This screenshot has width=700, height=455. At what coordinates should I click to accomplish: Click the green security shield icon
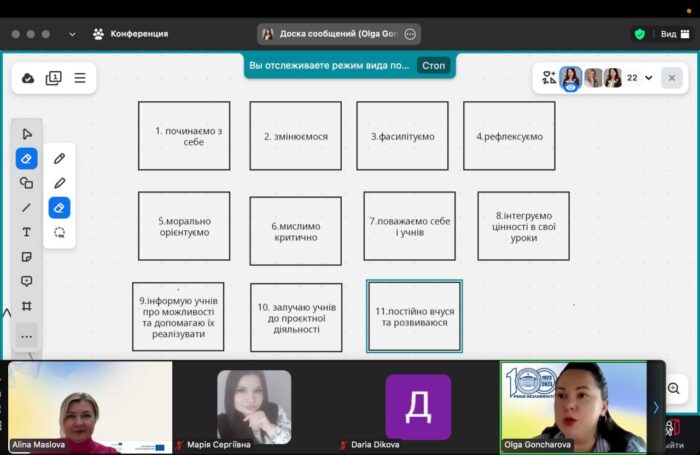[x=639, y=34]
